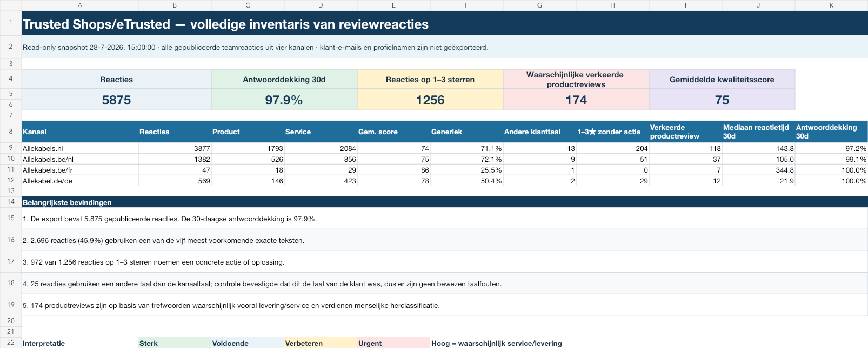Select column A header
The width and height of the screenshot is (868, 348).
point(80,5)
